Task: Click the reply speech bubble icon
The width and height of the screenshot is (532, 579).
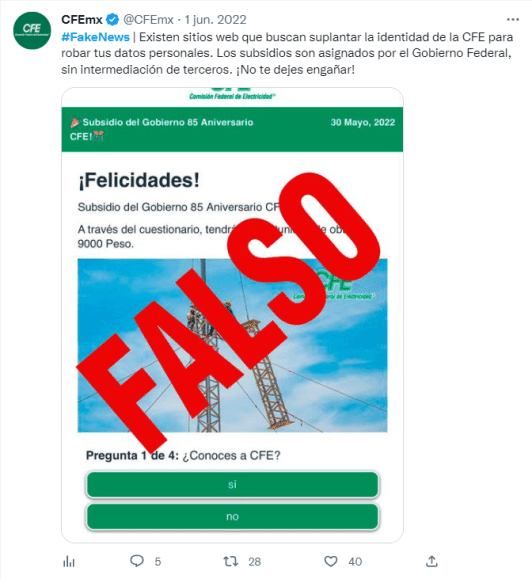Action: 137,561
